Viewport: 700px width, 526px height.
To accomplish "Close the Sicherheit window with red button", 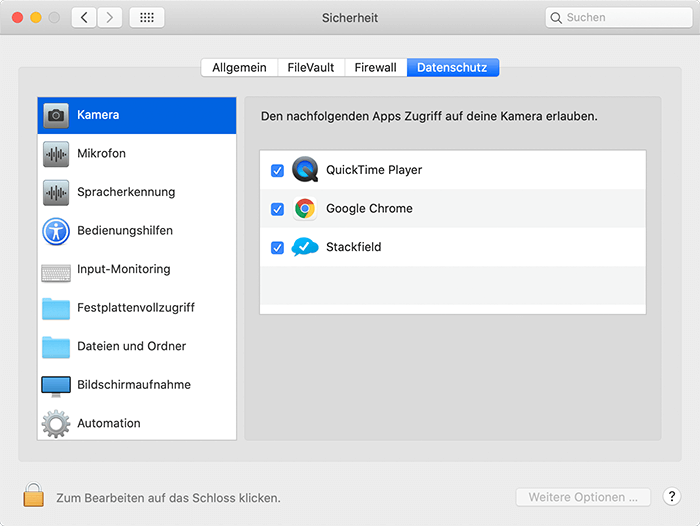I will (x=17, y=17).
